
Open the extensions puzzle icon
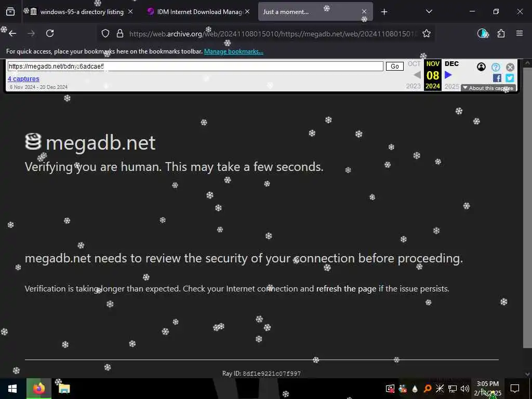(501, 33)
